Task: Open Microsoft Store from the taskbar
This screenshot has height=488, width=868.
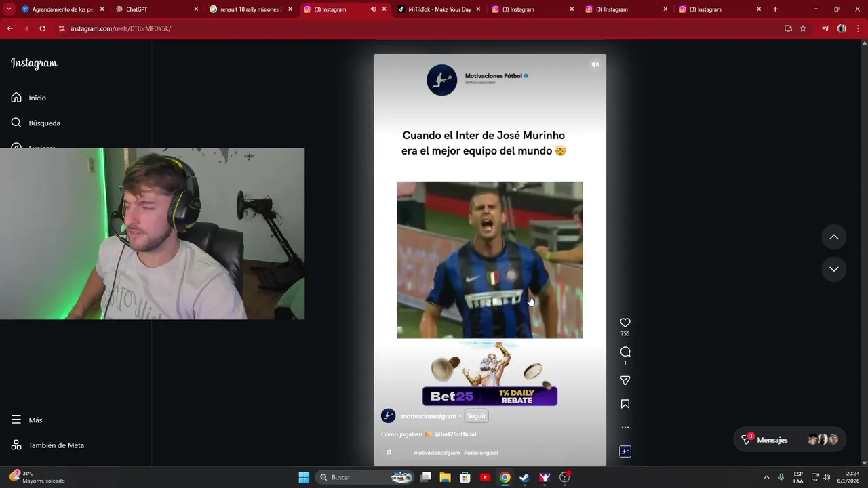Action: tap(465, 477)
